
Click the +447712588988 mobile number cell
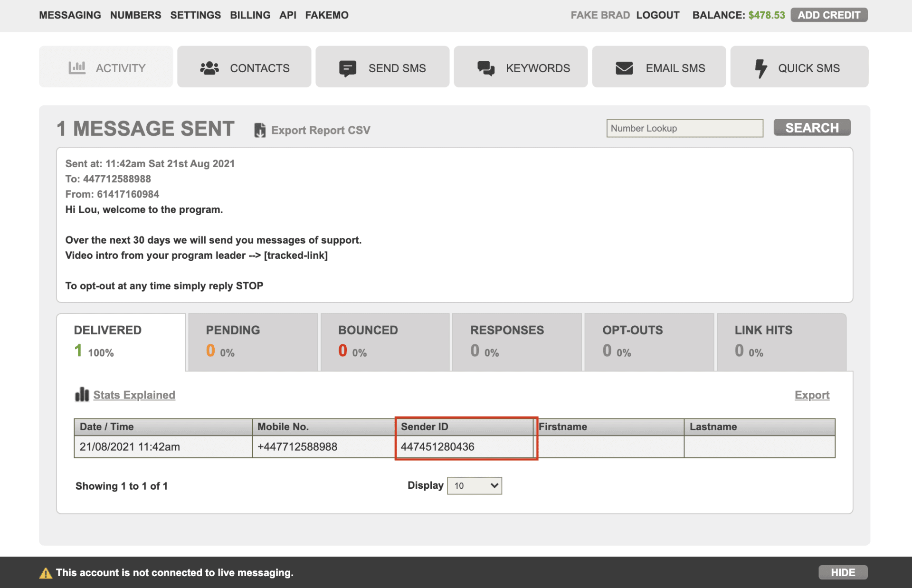[x=323, y=447]
